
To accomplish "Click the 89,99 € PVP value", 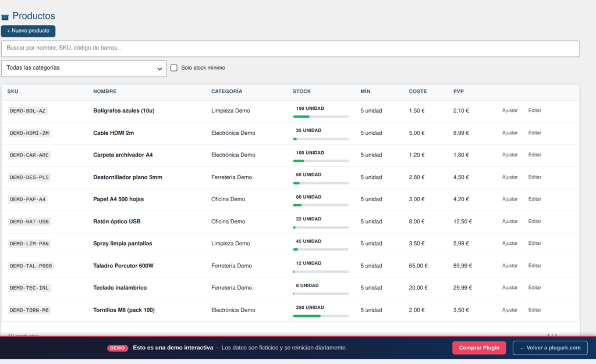I will pos(463,266).
